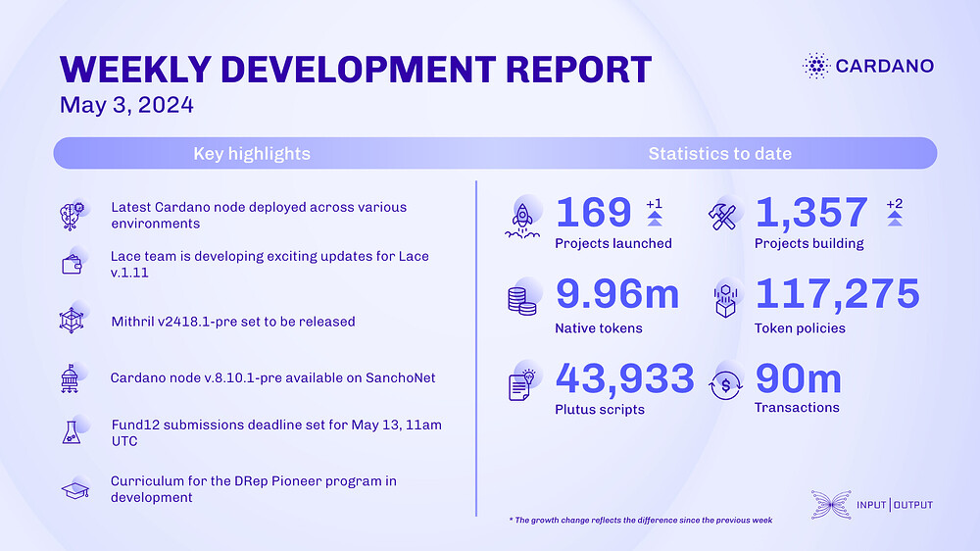Click the 'Native tokens' label

[x=599, y=328]
